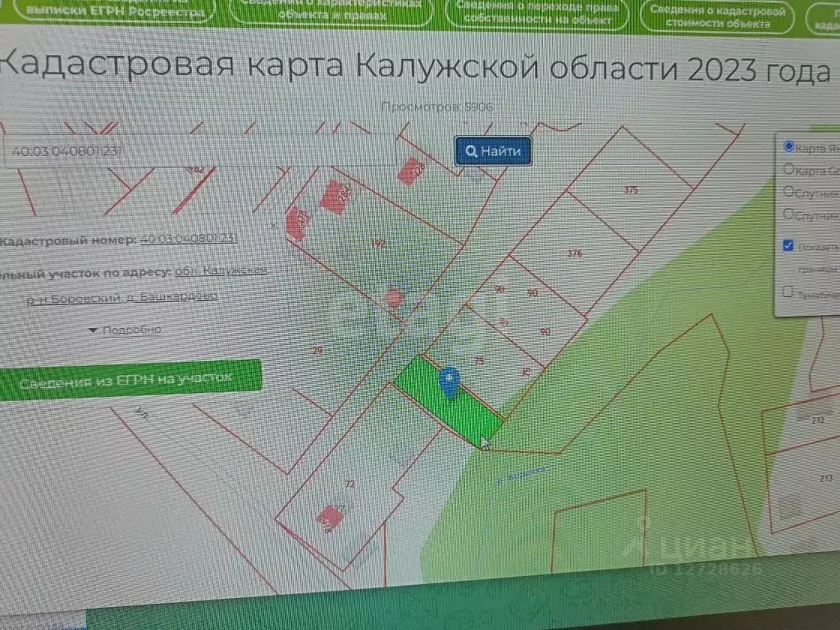Open Сведения о характеристиках объекта и правах tab
The image size is (840, 630).
[x=332, y=11]
